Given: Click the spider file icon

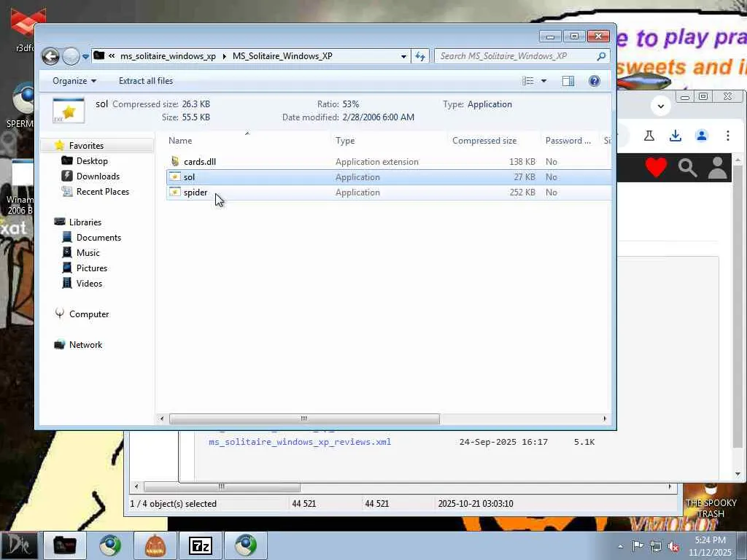Looking at the screenshot, I should 175,192.
